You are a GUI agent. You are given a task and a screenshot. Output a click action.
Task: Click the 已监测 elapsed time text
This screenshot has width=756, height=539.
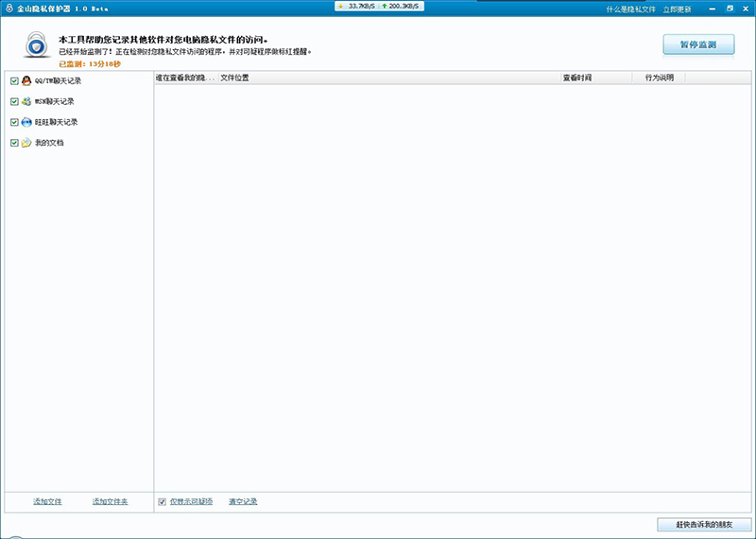pos(90,64)
